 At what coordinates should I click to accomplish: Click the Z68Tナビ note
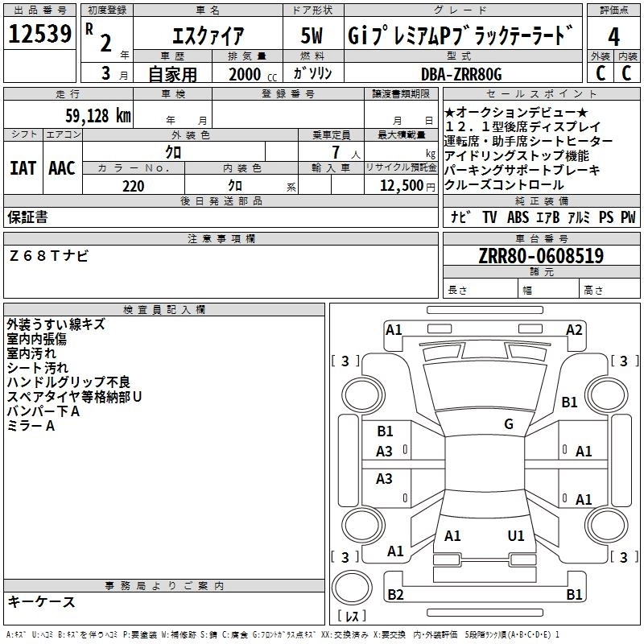pos(49,255)
